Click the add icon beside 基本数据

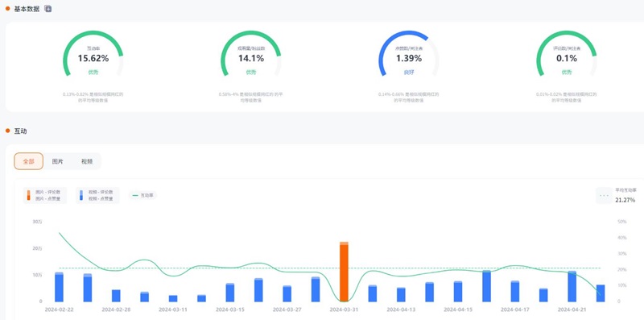[48, 9]
